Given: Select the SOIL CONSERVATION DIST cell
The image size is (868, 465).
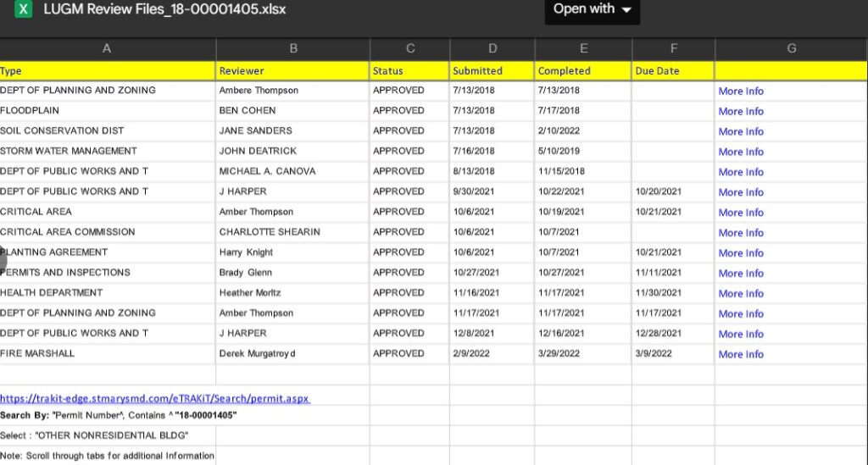Looking at the screenshot, I should point(107,130).
